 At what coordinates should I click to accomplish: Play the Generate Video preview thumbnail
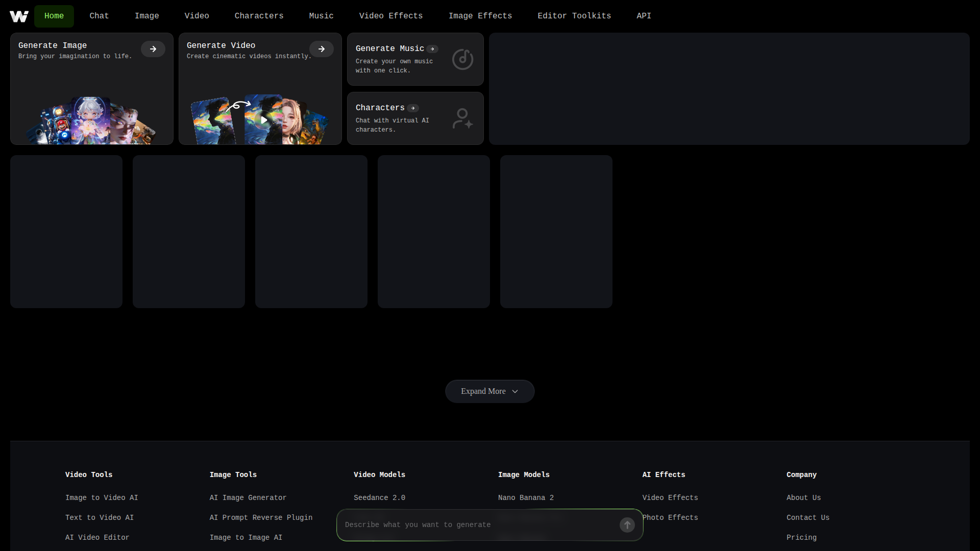point(263,120)
